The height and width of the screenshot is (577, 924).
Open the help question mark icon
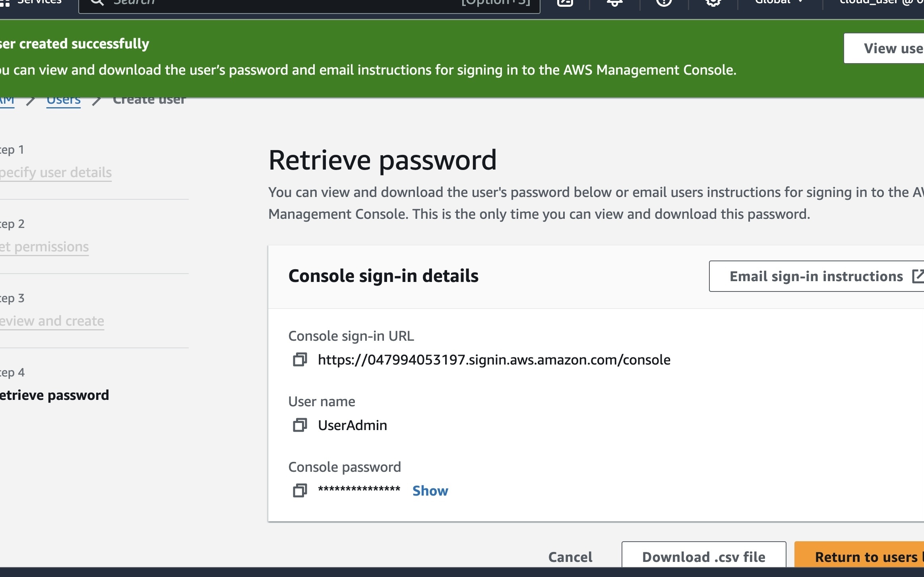tap(664, 2)
